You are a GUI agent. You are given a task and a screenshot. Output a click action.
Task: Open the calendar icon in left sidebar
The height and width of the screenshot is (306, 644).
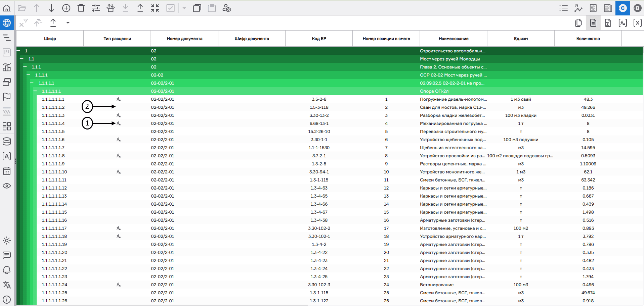(7, 171)
